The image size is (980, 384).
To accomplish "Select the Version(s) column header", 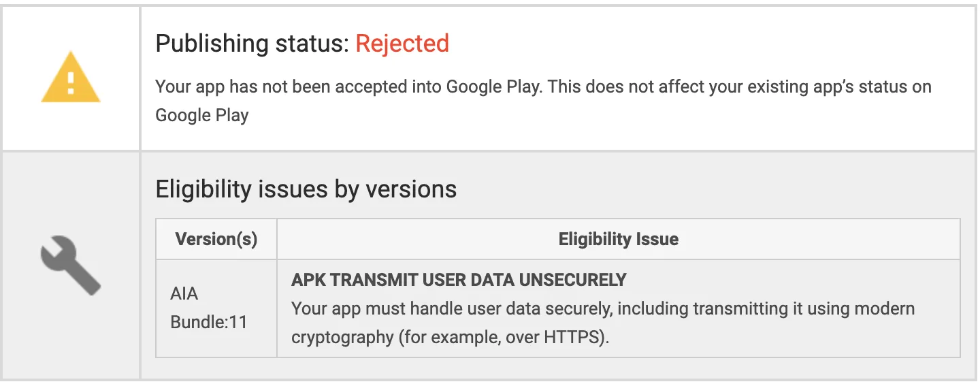I will 216,239.
